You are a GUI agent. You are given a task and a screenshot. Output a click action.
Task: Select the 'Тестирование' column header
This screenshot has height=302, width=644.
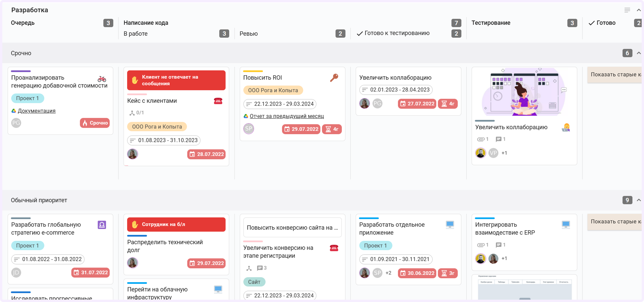490,23
